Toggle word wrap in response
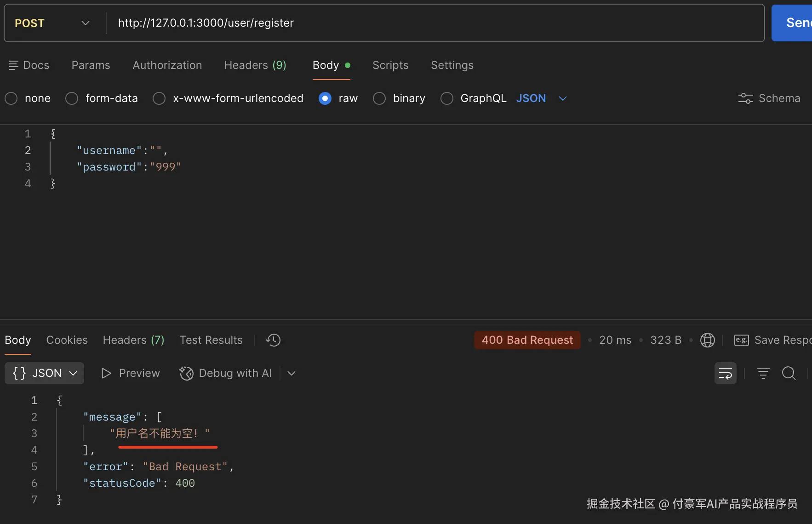Screen dimensions: 812x524 725,373
